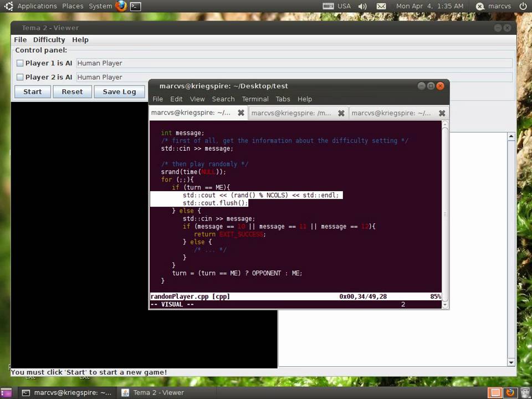532x399 pixels.
Task: Switch to marcvs terminal in taskbar
Action: click(67, 392)
